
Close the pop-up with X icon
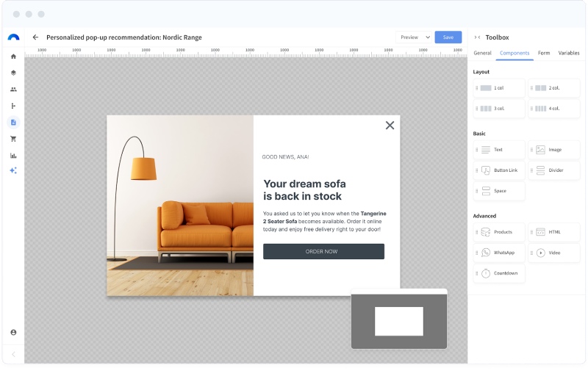tap(390, 126)
